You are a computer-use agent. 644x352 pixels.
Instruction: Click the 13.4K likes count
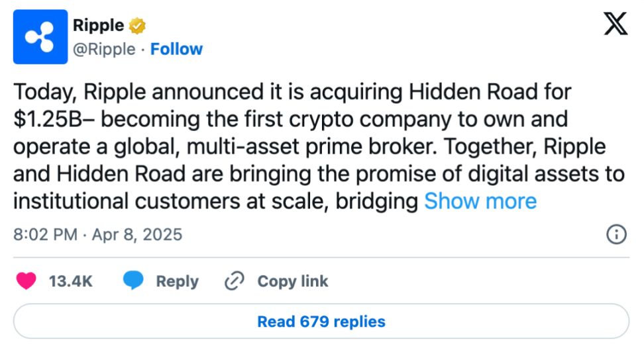pyautogui.click(x=71, y=281)
